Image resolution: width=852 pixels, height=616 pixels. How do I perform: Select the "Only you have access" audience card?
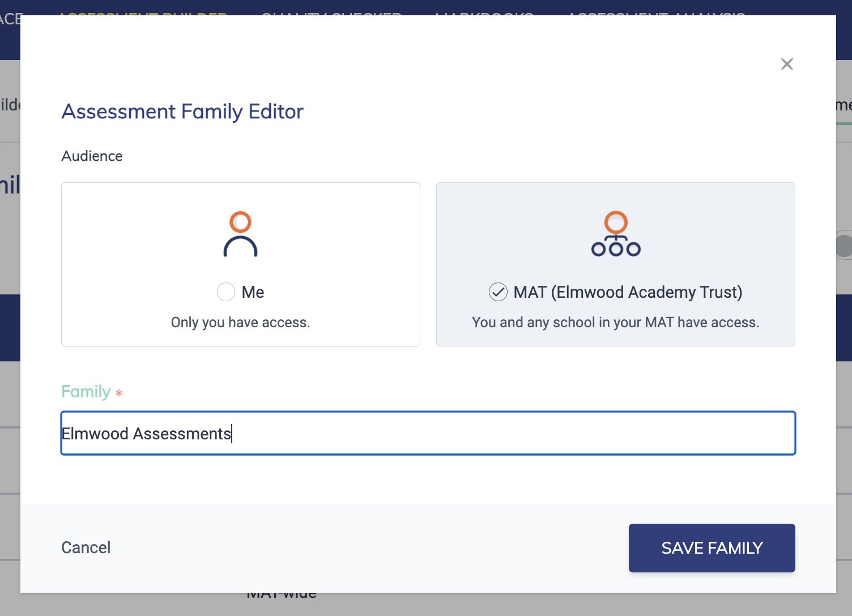240,264
